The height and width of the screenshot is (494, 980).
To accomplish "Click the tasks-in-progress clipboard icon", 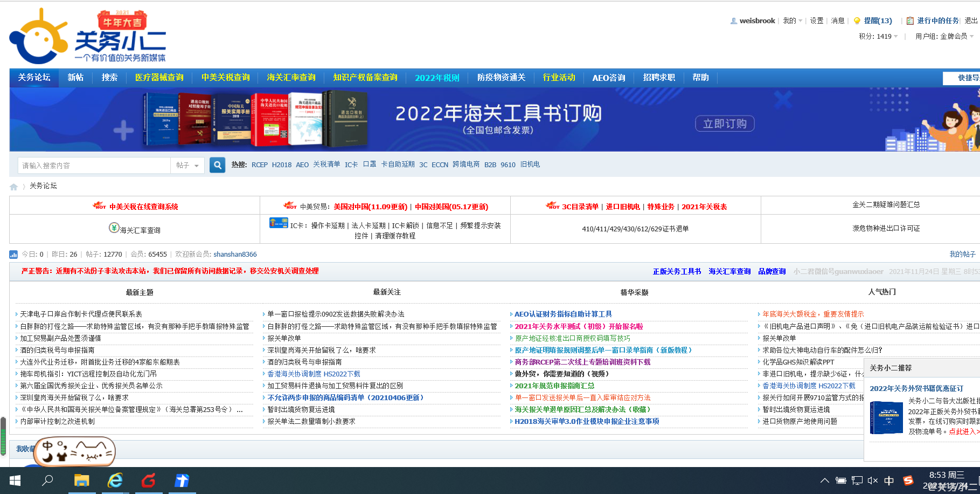I will (x=910, y=21).
